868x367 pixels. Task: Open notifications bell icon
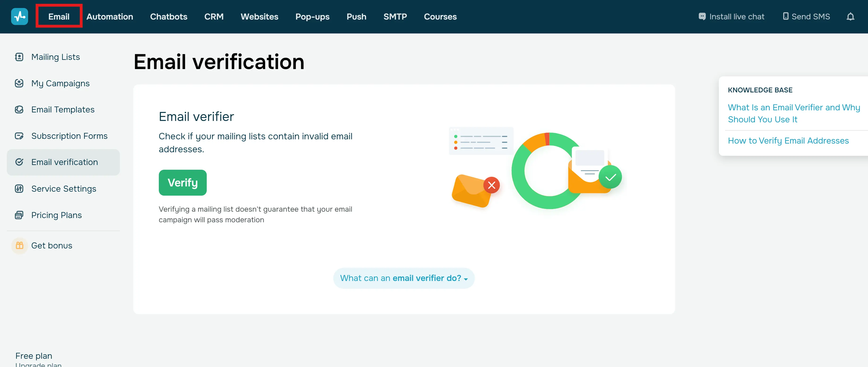coord(850,16)
